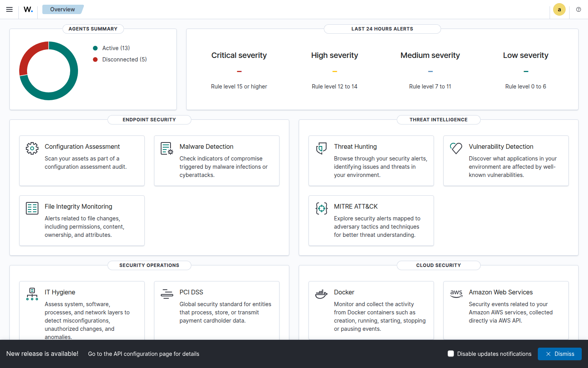Dismiss the new release notification
Image resolution: width=588 pixels, height=368 pixels.
(560, 354)
